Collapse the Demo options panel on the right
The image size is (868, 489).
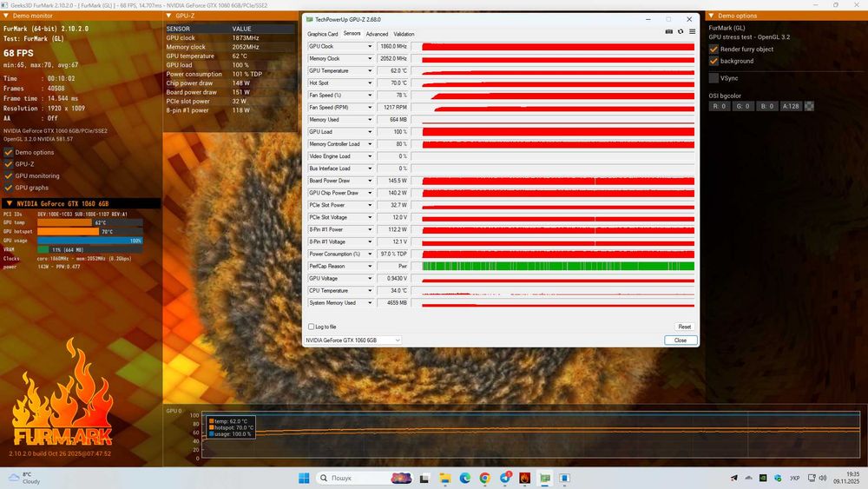click(x=712, y=16)
